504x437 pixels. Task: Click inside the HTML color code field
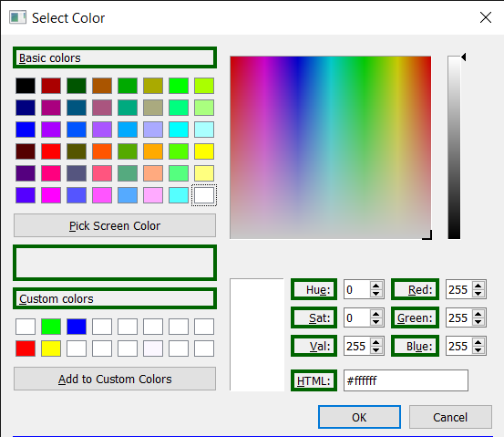pyautogui.click(x=406, y=380)
